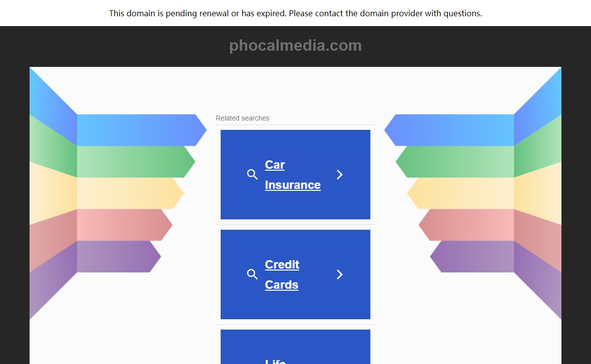Click the right chevron on Credit Cards card
This screenshot has width=591, height=364.
coord(339,274)
